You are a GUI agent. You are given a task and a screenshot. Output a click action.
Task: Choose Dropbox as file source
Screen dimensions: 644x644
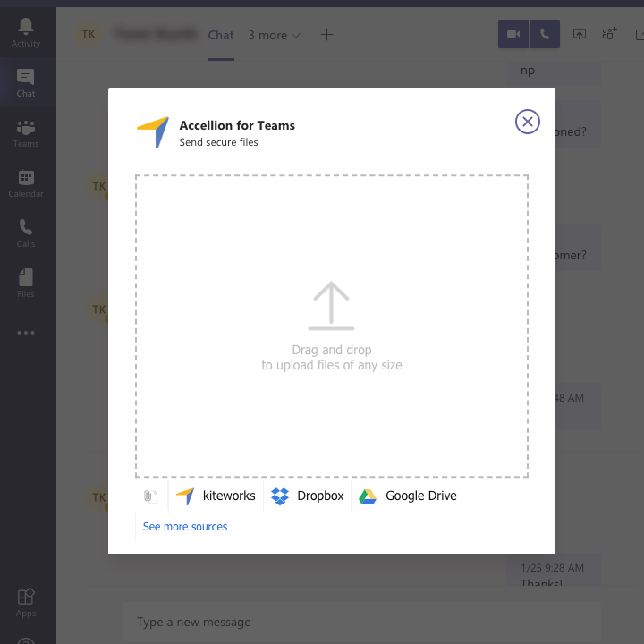point(307,496)
